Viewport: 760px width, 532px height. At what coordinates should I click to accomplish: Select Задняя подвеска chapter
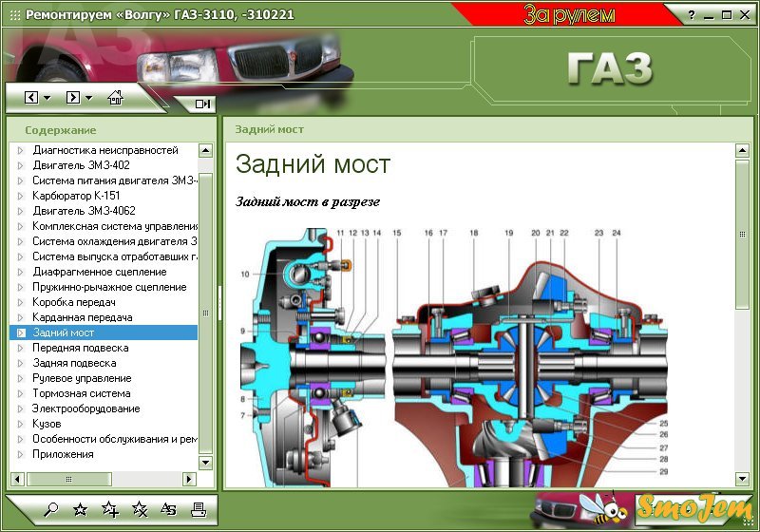(74, 363)
